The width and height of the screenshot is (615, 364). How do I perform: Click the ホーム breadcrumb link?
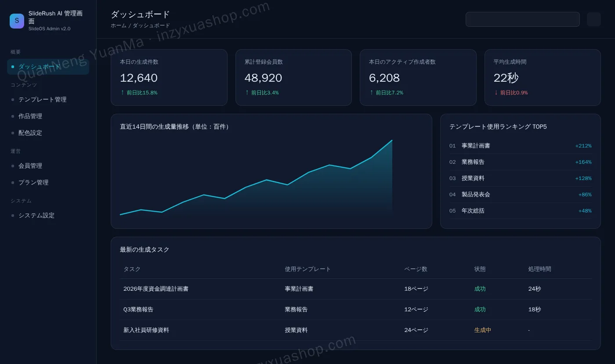tap(119, 25)
